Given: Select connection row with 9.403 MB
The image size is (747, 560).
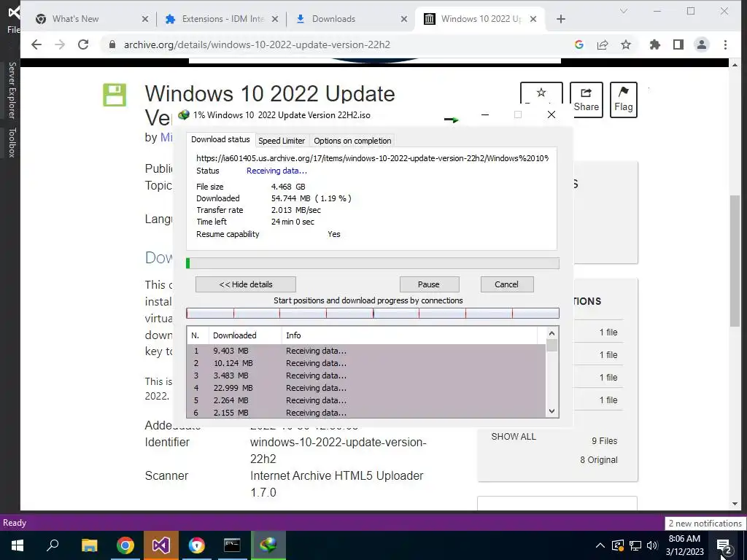Looking at the screenshot, I should point(366,351).
